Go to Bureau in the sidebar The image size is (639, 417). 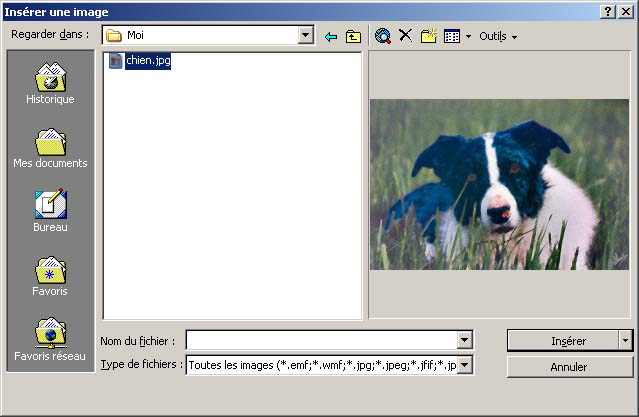click(50, 211)
